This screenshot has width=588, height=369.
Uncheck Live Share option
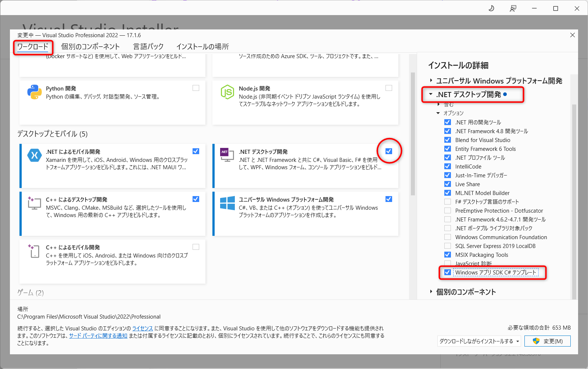[448, 184]
